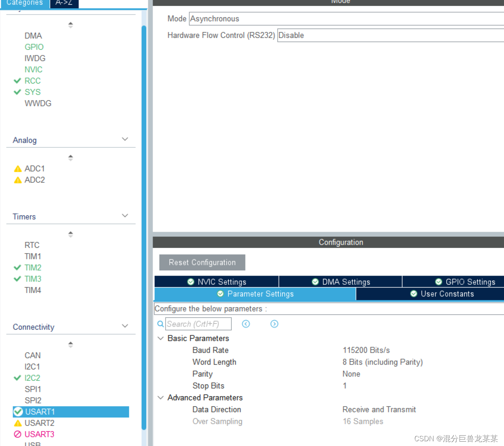Select I2C1 under Connectivity
The width and height of the screenshot is (504, 446).
32,367
